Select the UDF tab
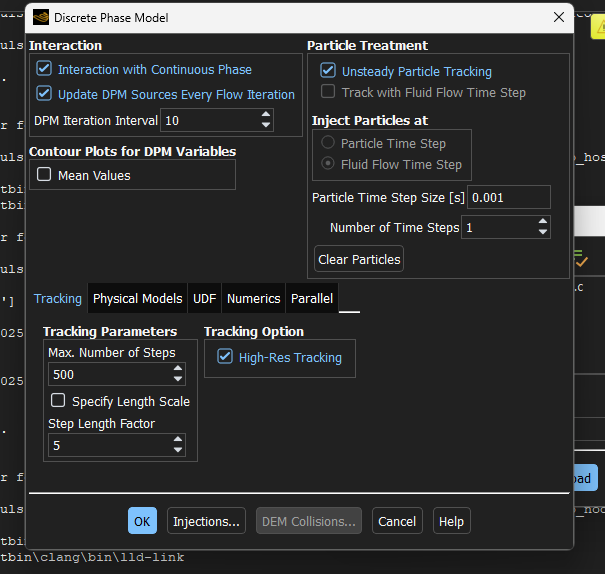 [204, 298]
